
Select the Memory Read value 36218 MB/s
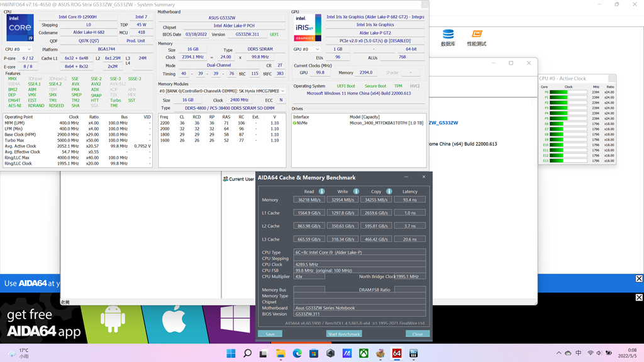click(309, 200)
